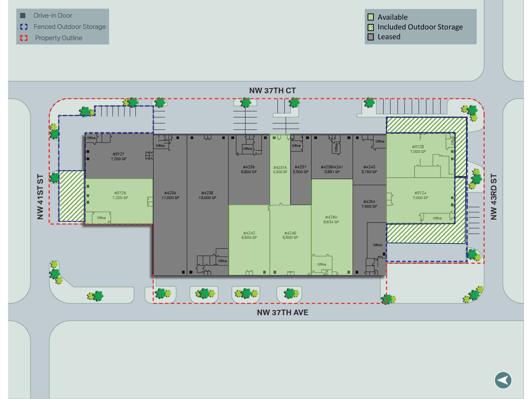
Task: Select the 'Included Outdoor Storage' legend label
Action: coord(420,27)
